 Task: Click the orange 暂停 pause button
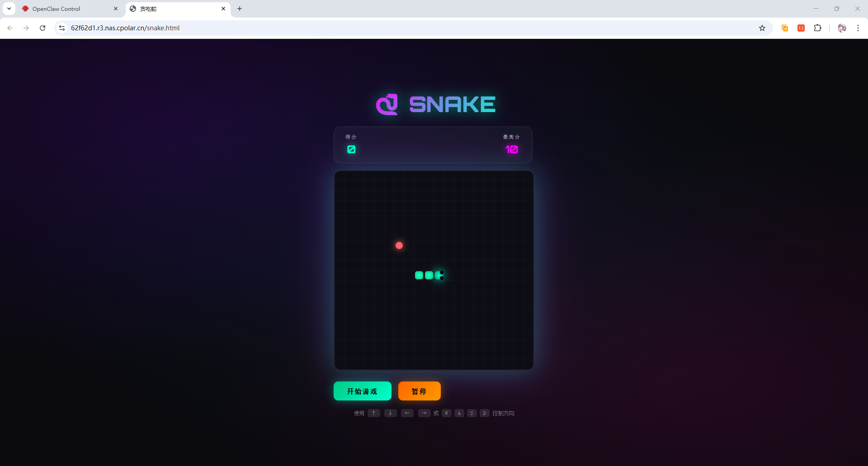click(x=419, y=391)
